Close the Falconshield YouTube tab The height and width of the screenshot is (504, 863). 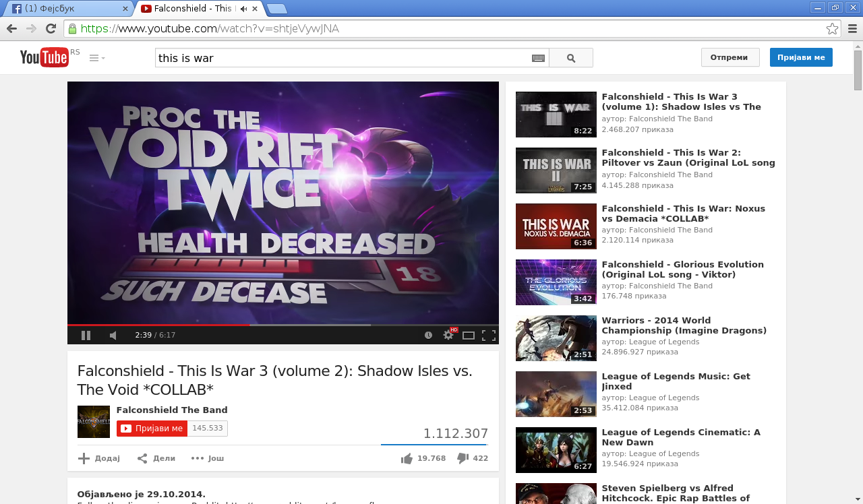[x=254, y=9]
